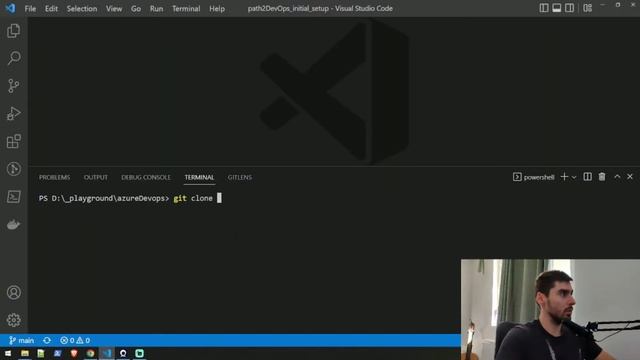This screenshot has height=360, width=640.
Task: Open the Terminal menu
Action: (186, 9)
